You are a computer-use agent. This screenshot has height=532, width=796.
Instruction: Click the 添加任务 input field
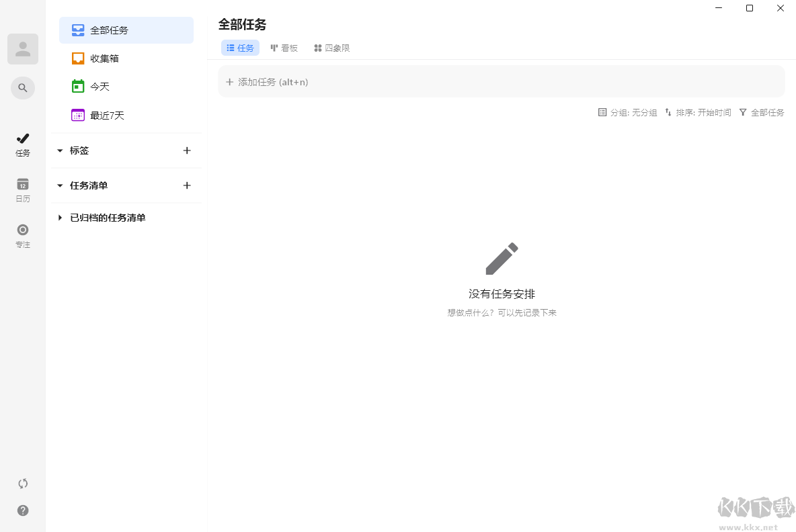point(502,82)
